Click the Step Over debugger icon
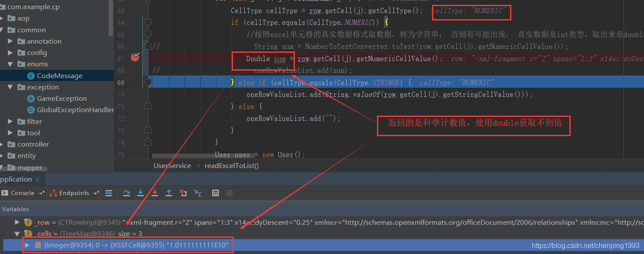The image size is (644, 254). (127, 193)
